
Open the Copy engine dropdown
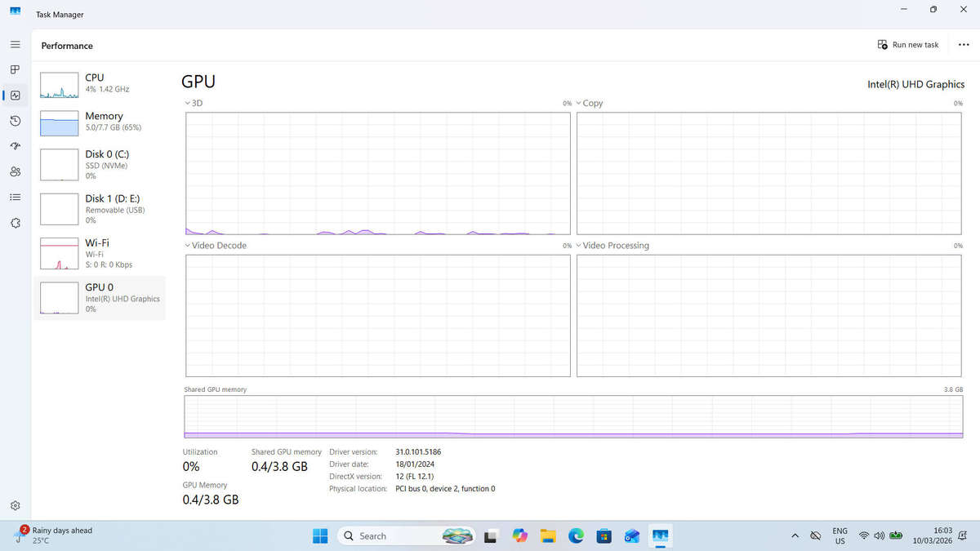589,104
